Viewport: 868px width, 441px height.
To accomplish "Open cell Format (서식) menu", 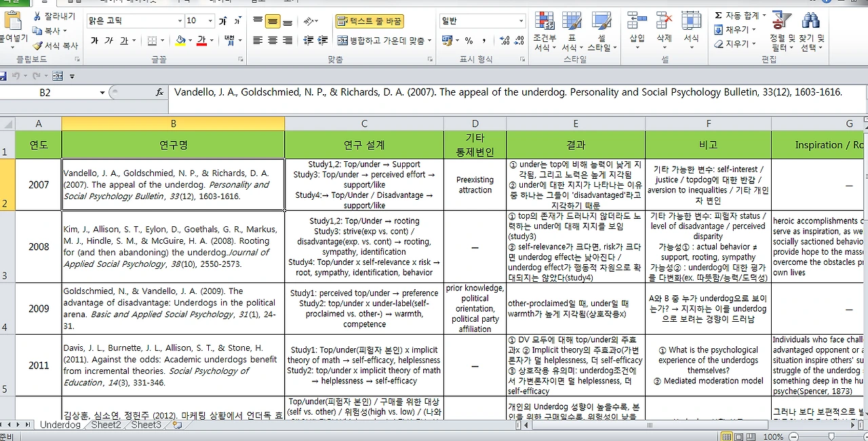I will [691, 30].
